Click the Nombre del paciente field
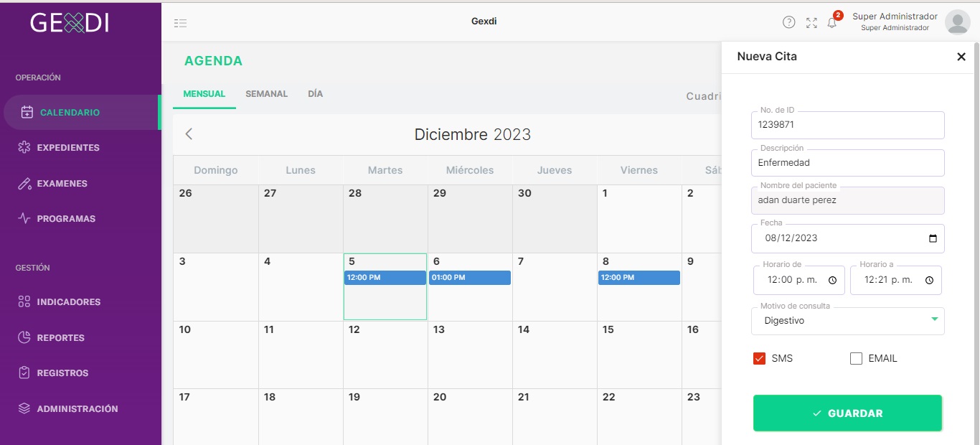 click(847, 200)
